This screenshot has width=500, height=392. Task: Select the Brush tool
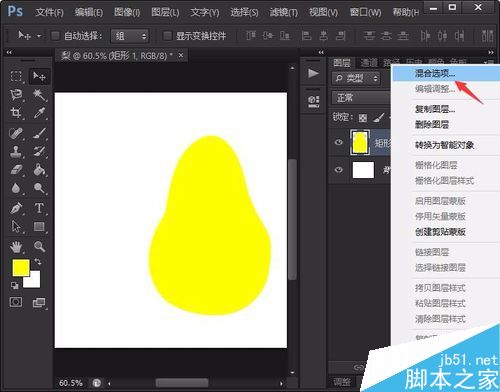39,134
